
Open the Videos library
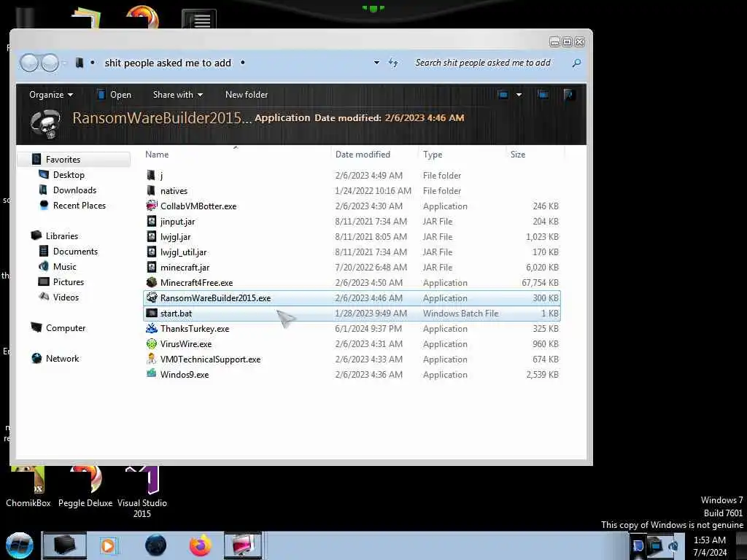66,297
